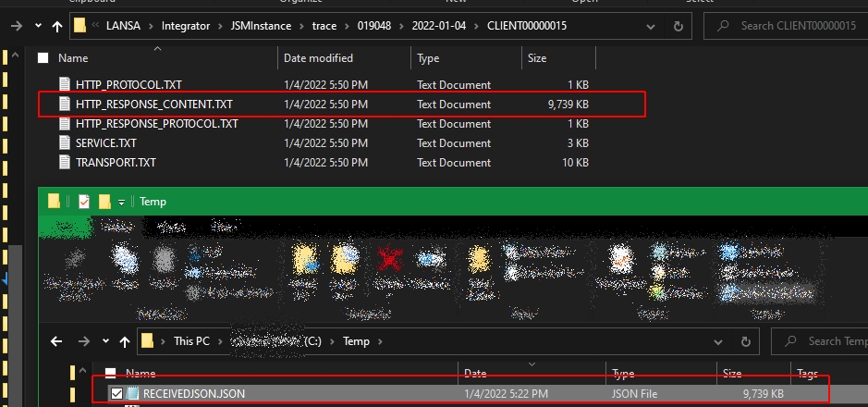Uncheck the RECEIVEDJSON.JSON checkbox
The height and width of the screenshot is (407, 868).
click(116, 394)
